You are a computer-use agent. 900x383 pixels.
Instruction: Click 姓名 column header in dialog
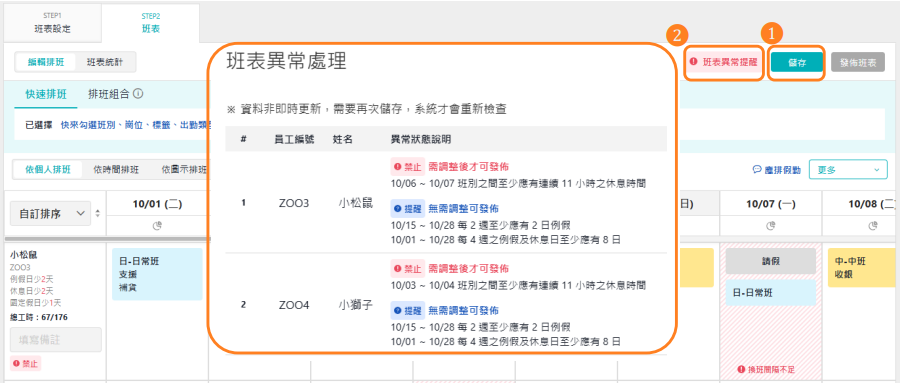point(342,139)
